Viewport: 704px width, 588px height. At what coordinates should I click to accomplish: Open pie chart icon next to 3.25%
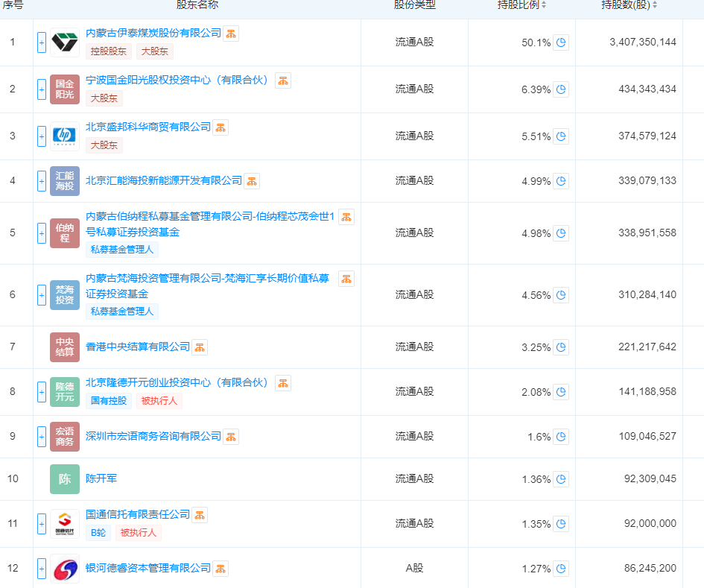(x=561, y=347)
